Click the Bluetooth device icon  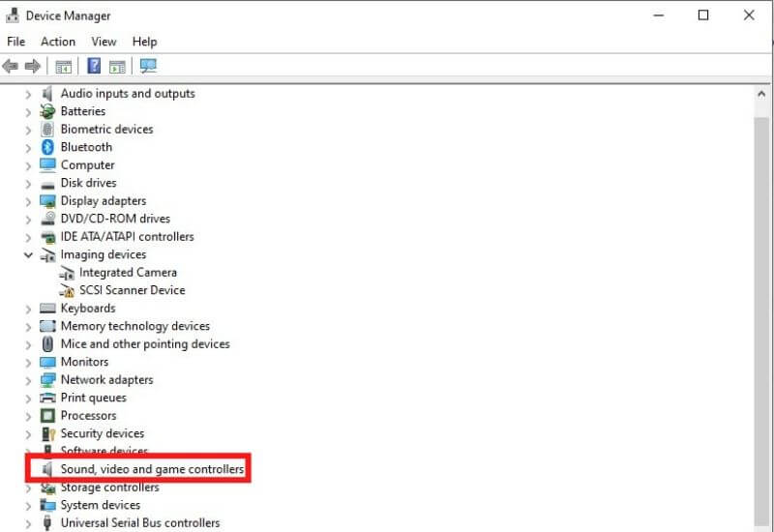click(47, 147)
